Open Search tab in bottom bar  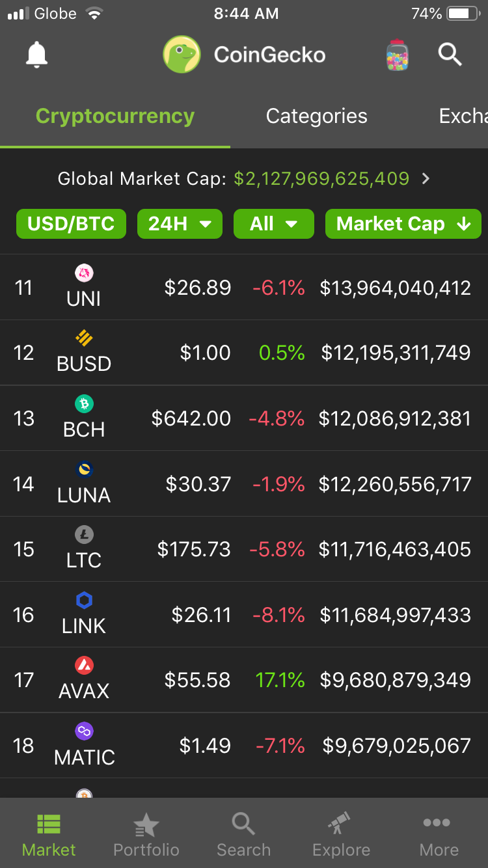point(243,835)
